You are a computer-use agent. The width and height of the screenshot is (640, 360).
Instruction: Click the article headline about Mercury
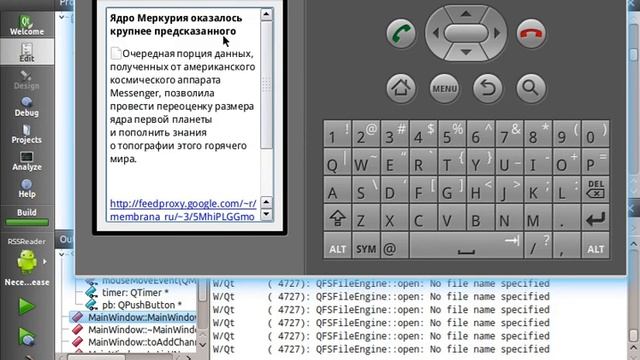tap(176, 24)
